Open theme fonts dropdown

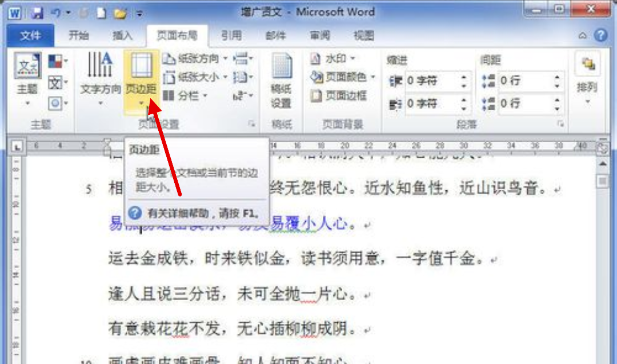[58, 82]
